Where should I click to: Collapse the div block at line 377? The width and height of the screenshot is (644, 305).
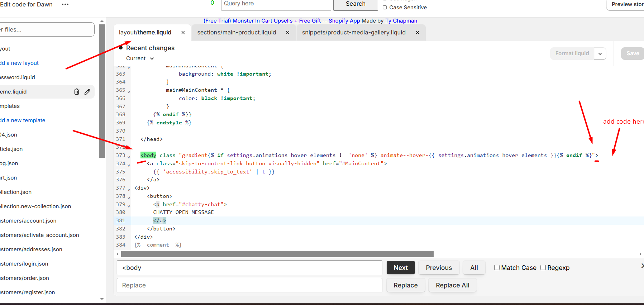point(129,190)
